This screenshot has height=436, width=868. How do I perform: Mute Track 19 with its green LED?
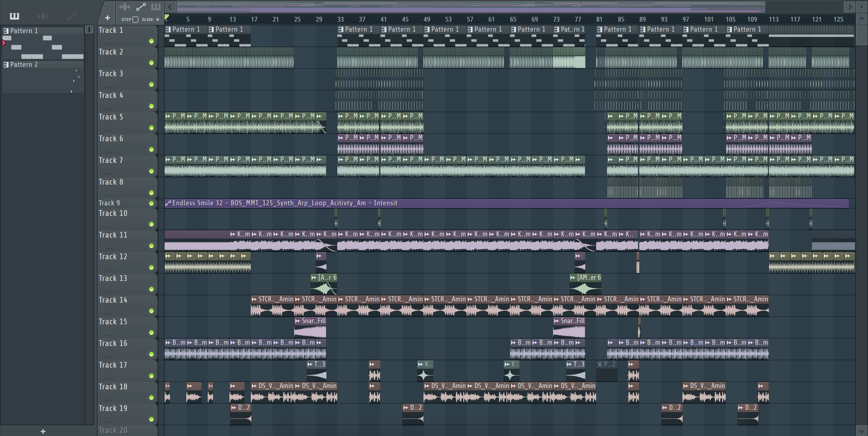pos(152,419)
